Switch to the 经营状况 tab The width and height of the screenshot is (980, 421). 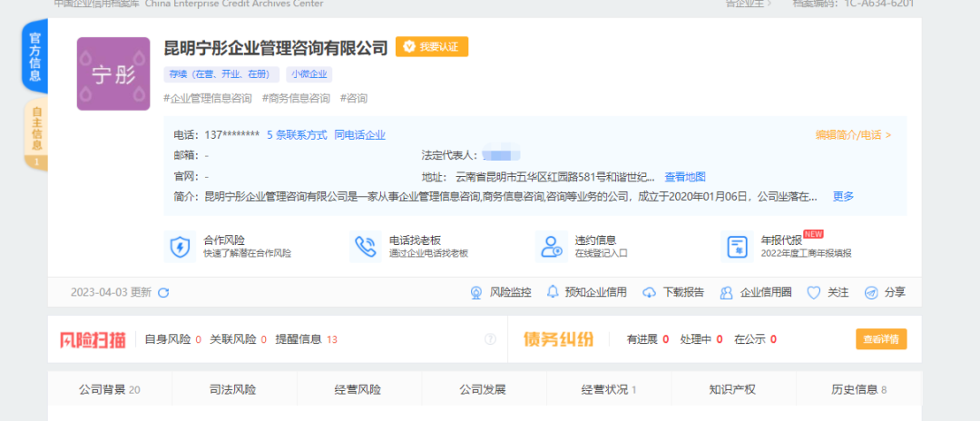[x=609, y=390]
